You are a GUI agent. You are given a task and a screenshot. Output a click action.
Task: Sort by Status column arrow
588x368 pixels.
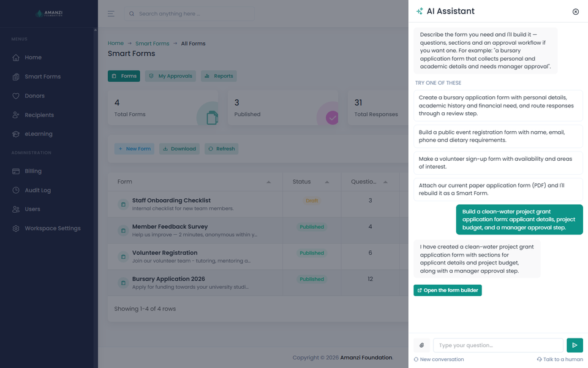click(327, 182)
